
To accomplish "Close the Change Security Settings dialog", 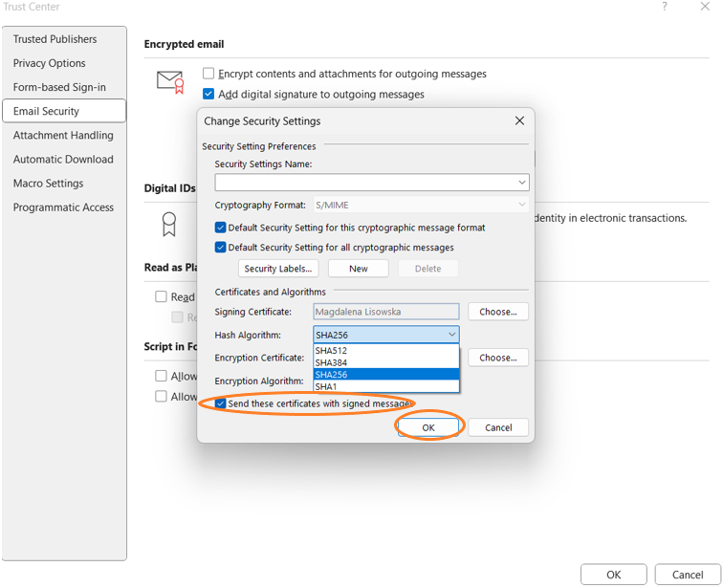I will (x=519, y=120).
